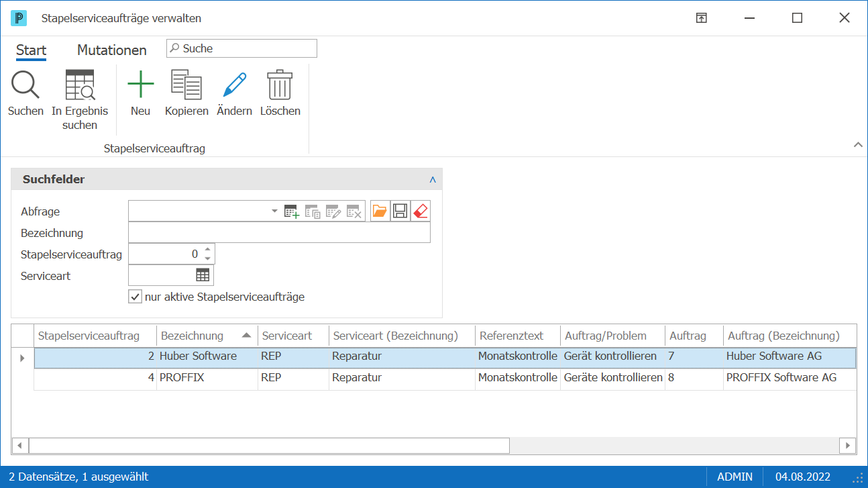The height and width of the screenshot is (488, 868).
Task: Toggle nur aktive Stapelserviceaufträge checkbox
Action: [135, 297]
